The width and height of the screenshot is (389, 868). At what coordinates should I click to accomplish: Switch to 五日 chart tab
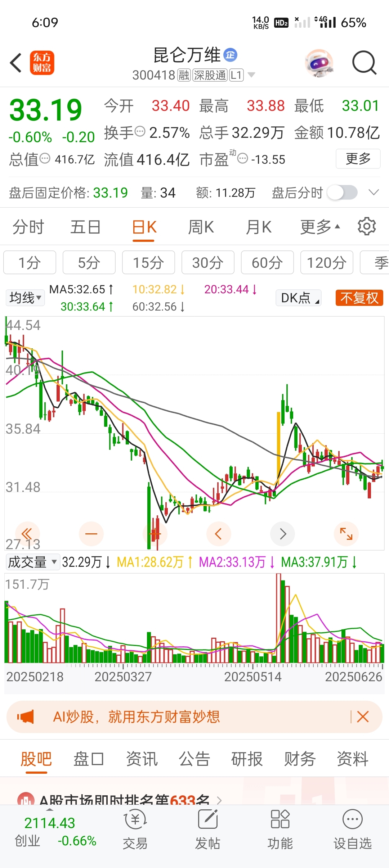85,227
